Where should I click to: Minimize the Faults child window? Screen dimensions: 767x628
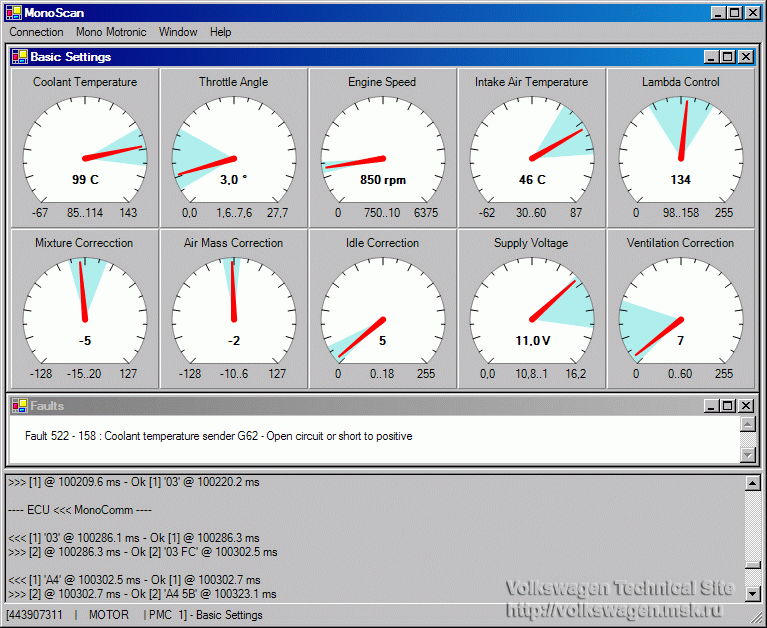pyautogui.click(x=711, y=406)
